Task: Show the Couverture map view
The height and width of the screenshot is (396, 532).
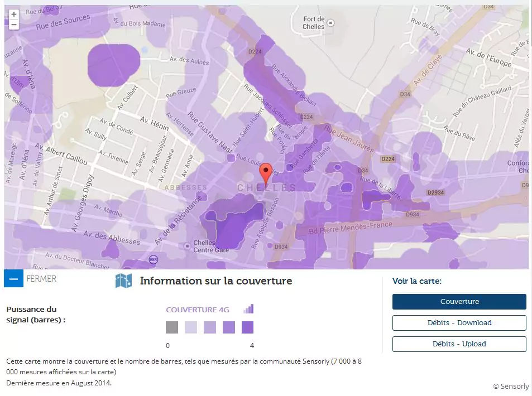Action: click(x=459, y=302)
